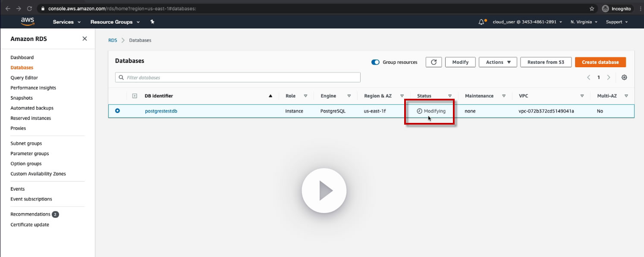
Task: Click the lock icon in address bar
Action: coord(43,9)
